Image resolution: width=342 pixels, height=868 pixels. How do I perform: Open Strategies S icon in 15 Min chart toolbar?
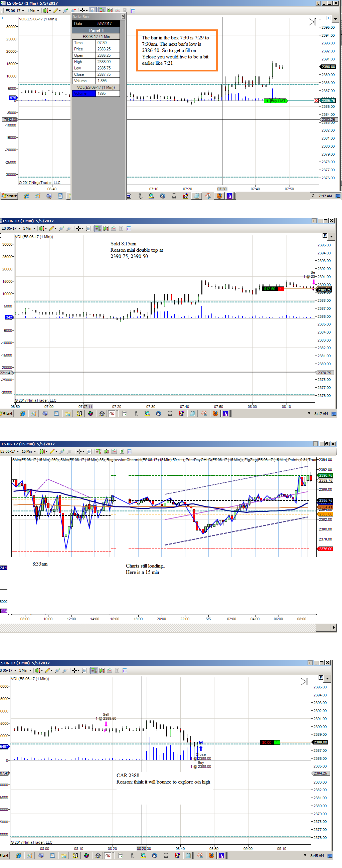pyautogui.click(x=122, y=451)
